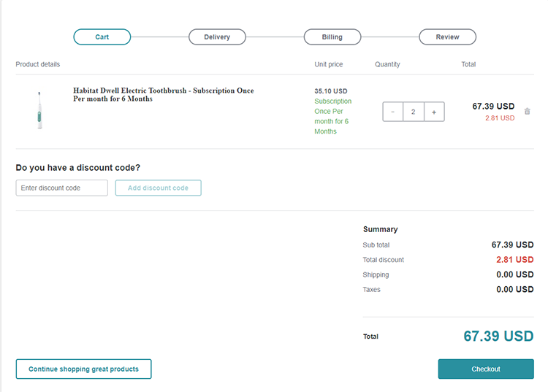548x392 pixels.
Task: Go to the Billing step
Action: (332, 37)
